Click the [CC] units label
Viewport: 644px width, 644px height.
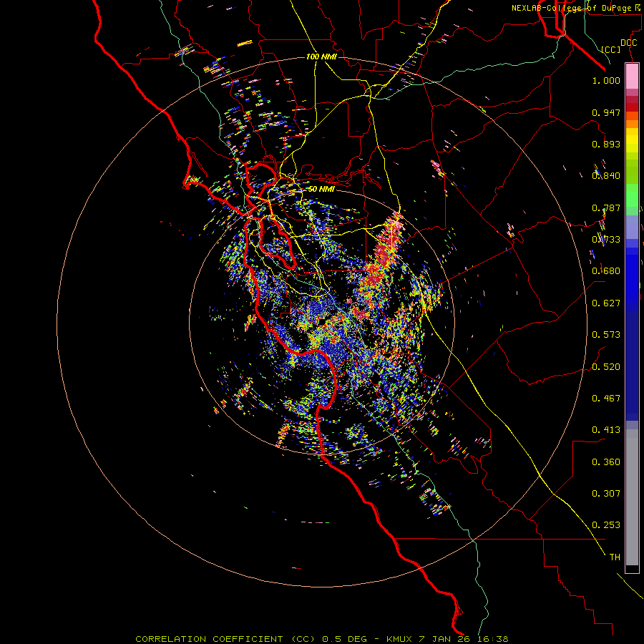point(611,49)
